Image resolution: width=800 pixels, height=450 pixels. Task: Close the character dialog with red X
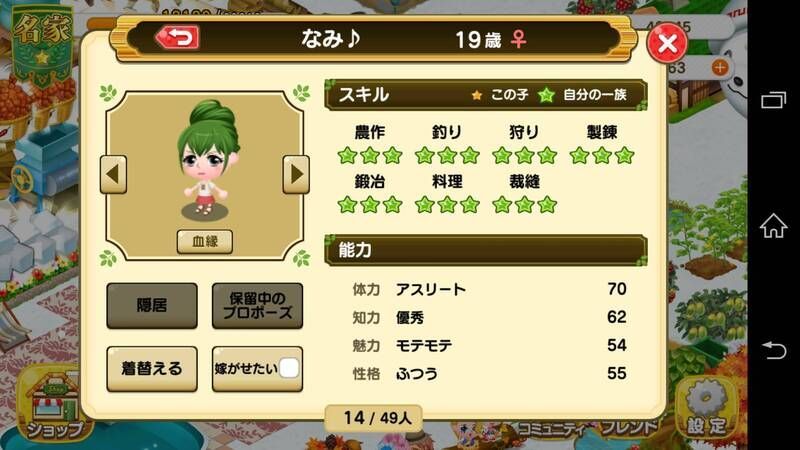click(667, 43)
